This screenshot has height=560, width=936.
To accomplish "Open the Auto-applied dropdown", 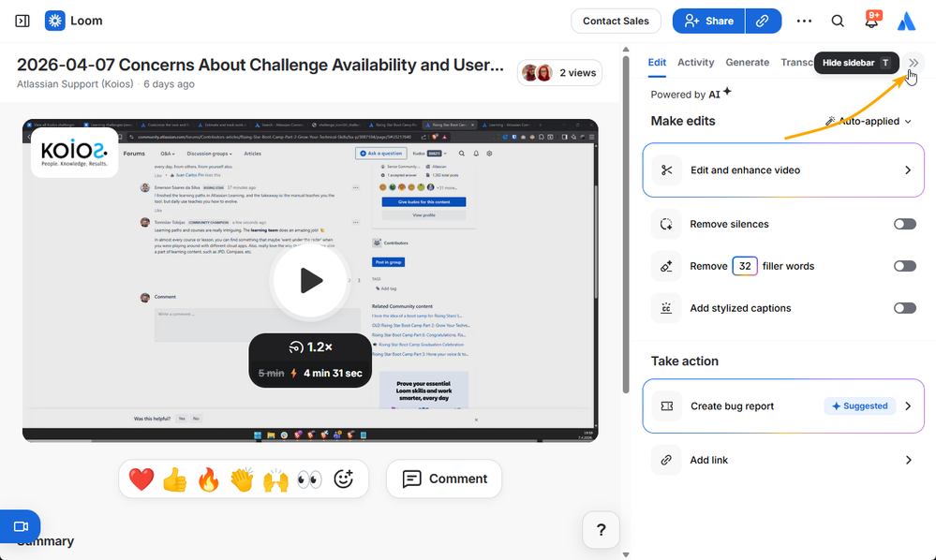I will [869, 121].
